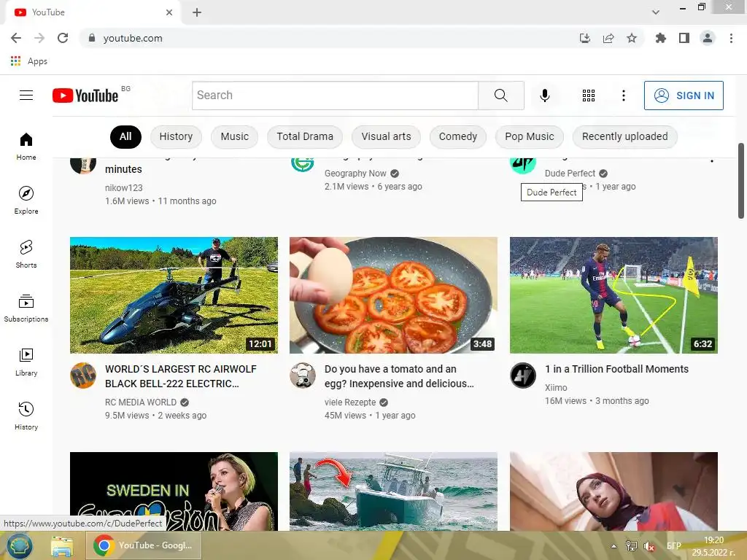
Task: Select the All filter chip
Action: click(x=125, y=136)
